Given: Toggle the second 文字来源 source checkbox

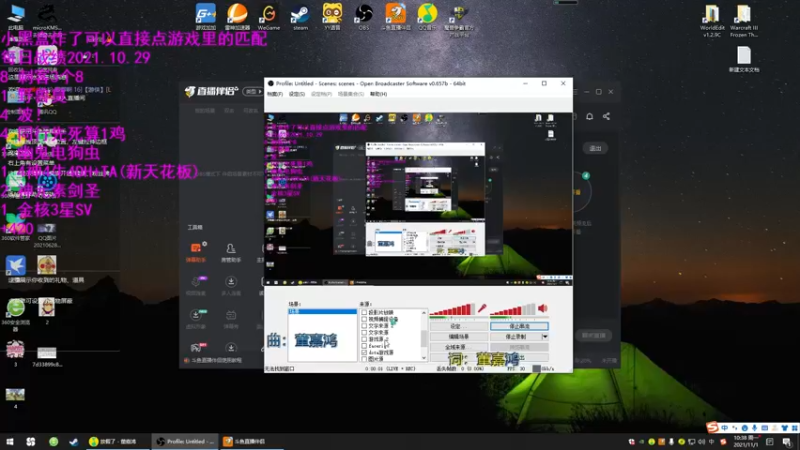Looking at the screenshot, I should tap(364, 332).
